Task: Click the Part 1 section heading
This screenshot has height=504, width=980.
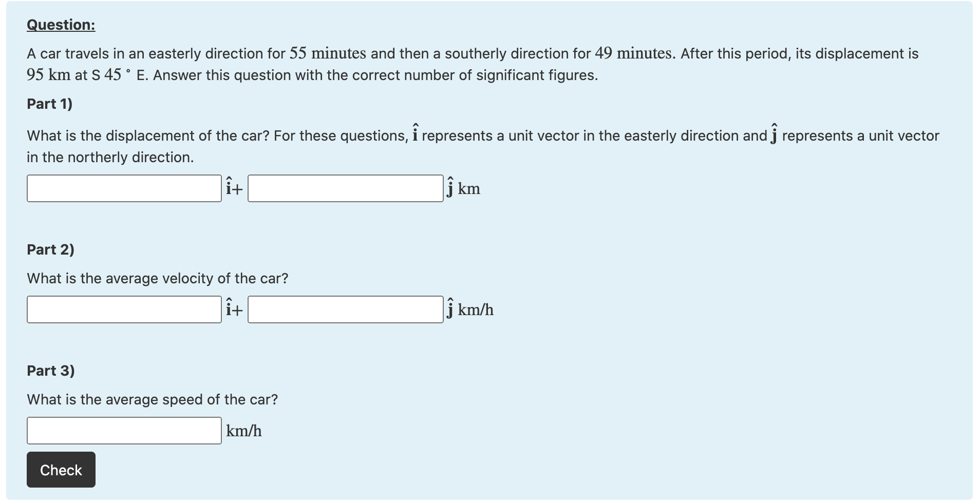Action: (x=50, y=104)
